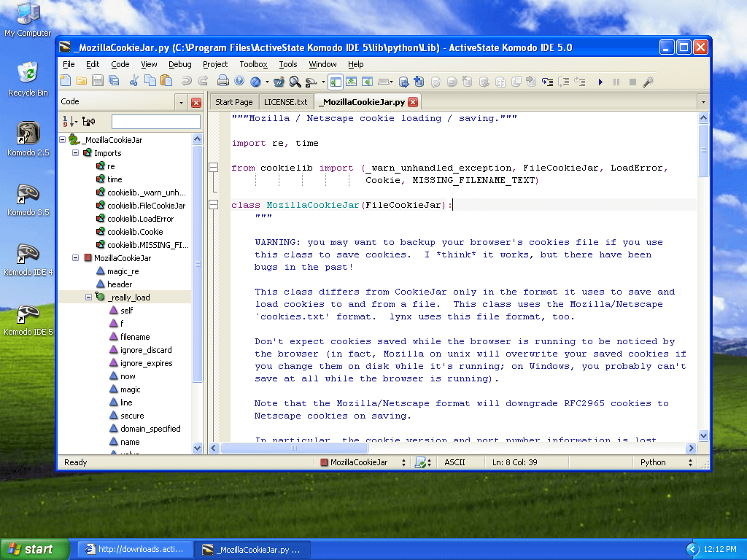Open the Python language selector in status bar
Image resolution: width=747 pixels, height=560 pixels.
tap(665, 462)
